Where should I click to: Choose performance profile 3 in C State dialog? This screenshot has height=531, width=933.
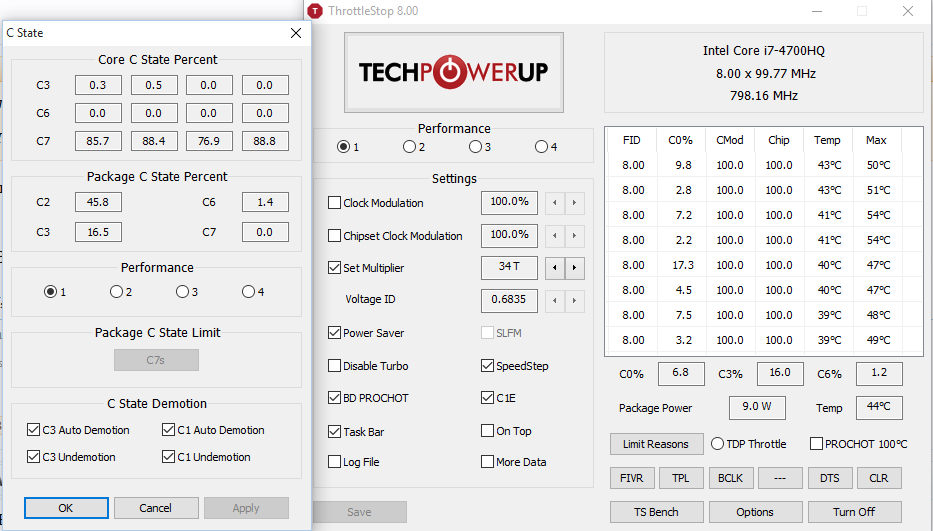point(182,292)
